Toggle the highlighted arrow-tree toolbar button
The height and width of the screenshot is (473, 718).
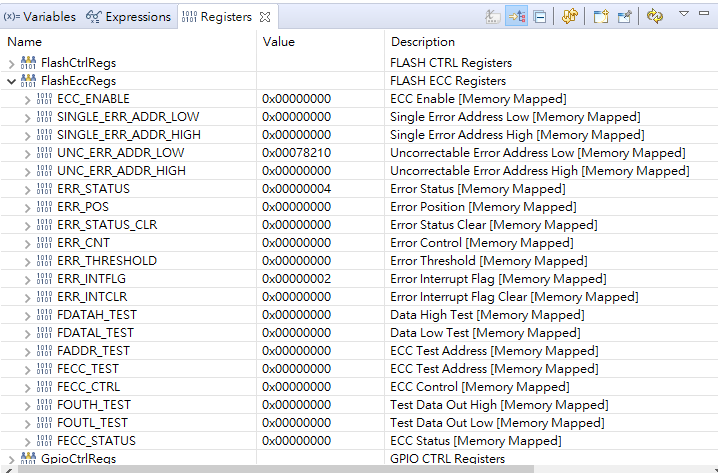[517, 17]
